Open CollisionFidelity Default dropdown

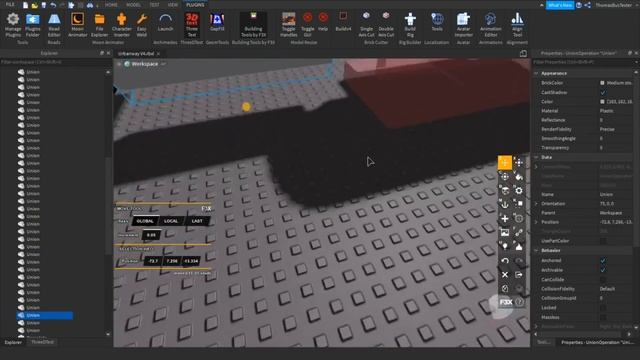pyautogui.click(x=616, y=289)
